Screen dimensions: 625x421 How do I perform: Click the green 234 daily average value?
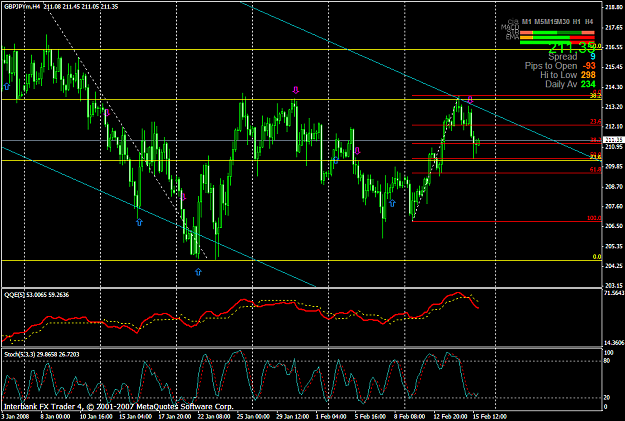pyautogui.click(x=588, y=84)
